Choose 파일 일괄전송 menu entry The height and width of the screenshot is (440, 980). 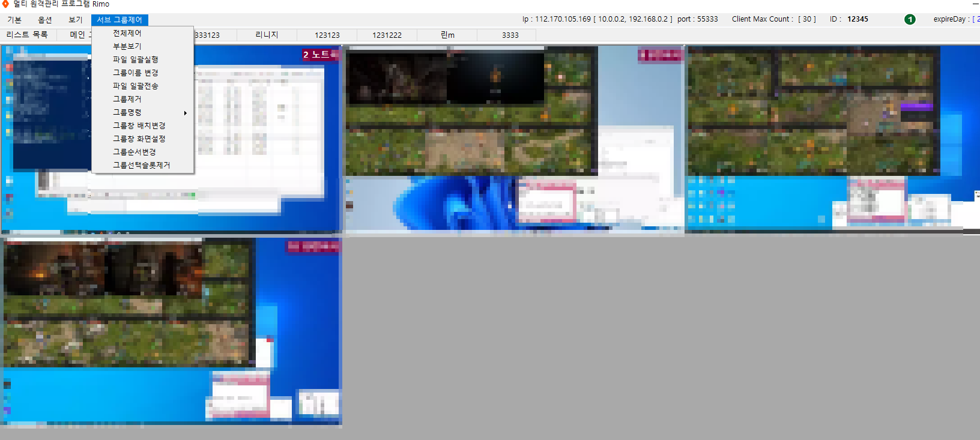tap(136, 86)
